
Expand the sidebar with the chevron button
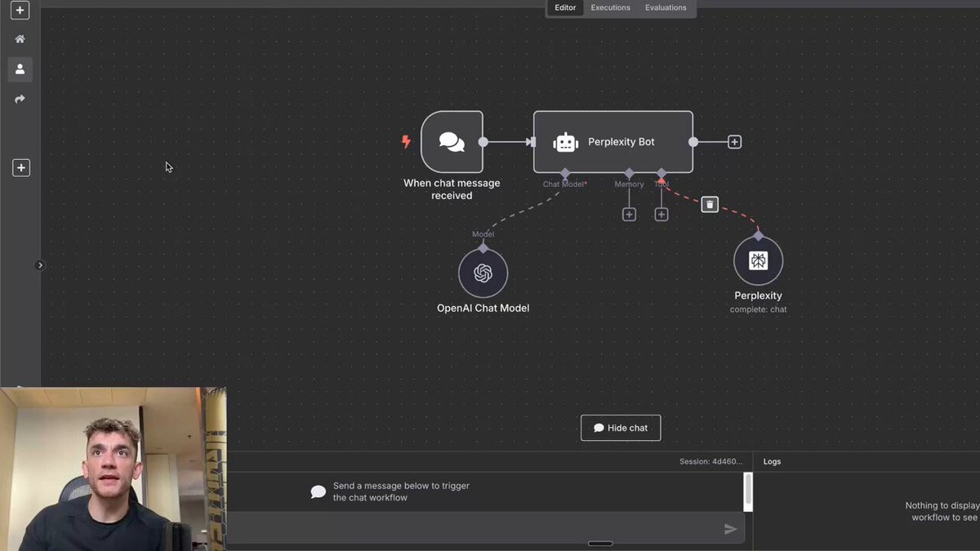(x=40, y=265)
